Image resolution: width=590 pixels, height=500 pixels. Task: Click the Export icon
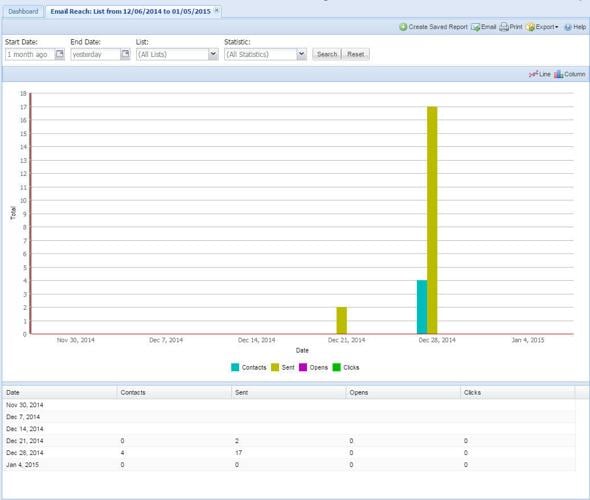tap(530, 27)
